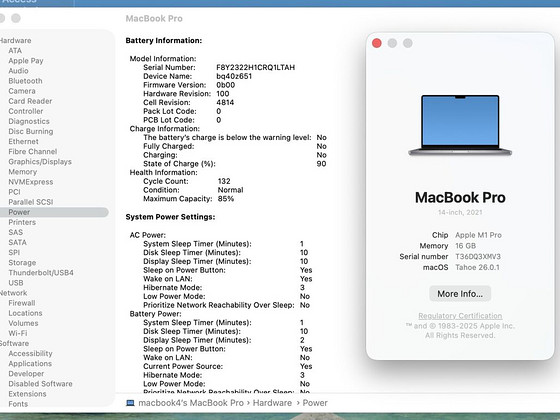
Task: Select Extensions in sidebar
Action: pos(27,394)
